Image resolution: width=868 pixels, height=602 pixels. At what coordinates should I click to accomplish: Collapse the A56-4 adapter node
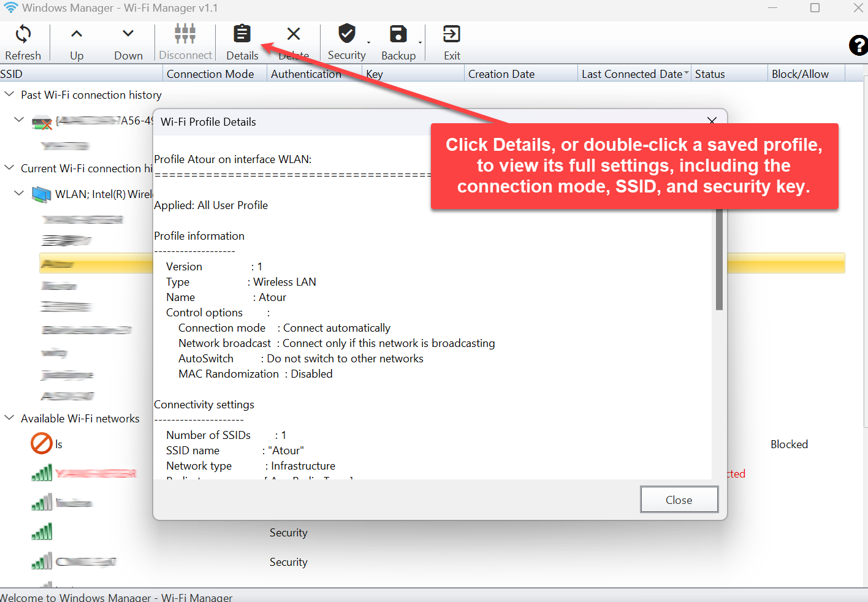(19, 120)
